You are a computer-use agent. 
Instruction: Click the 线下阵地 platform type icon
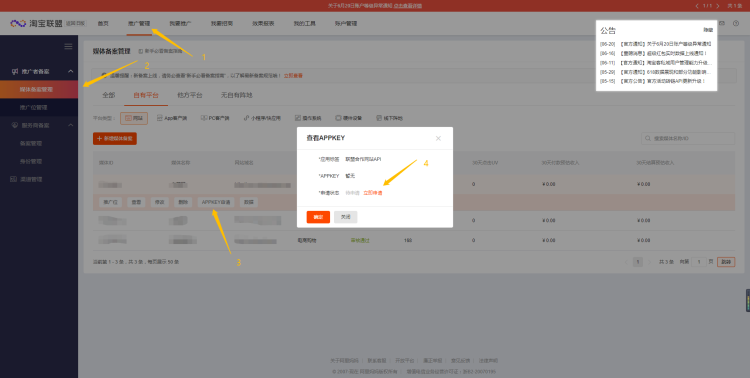coord(379,118)
